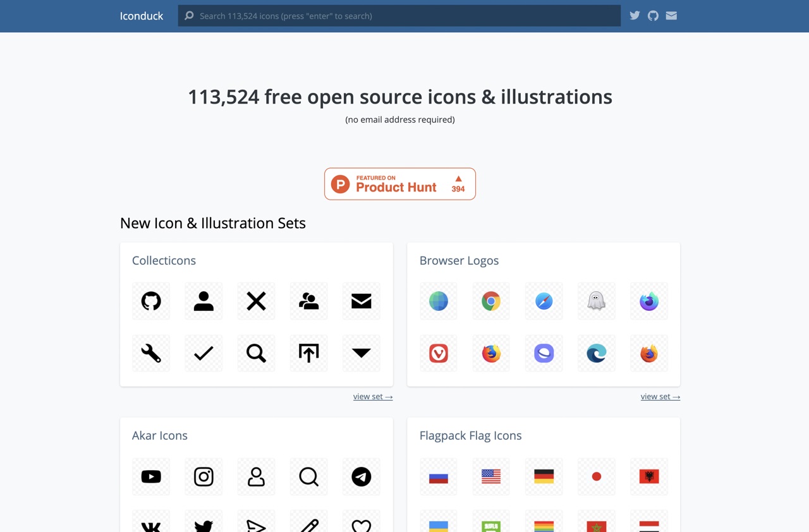View the full Browser Logos set
Viewport: 809px width, 532px height.
[x=660, y=397]
